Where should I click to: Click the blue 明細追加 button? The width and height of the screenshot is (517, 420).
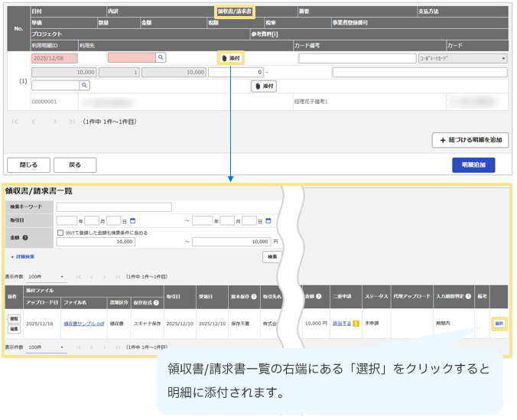coord(473,165)
